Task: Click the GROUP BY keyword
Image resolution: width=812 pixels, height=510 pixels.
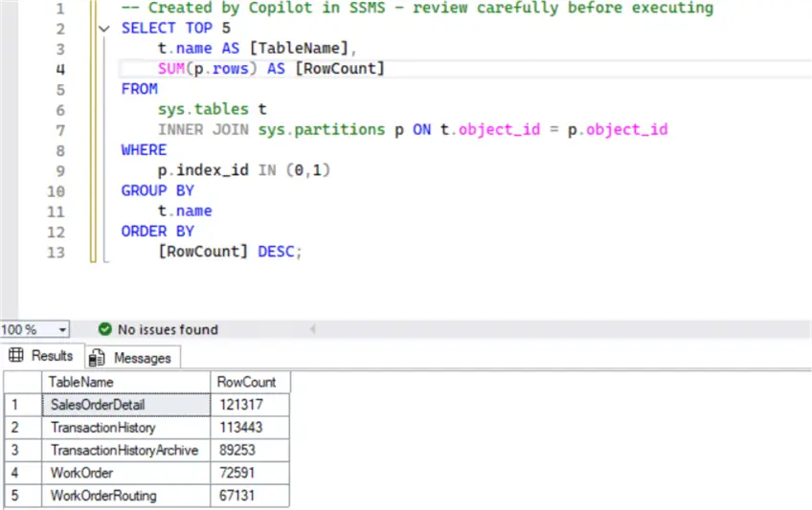Action: pyautogui.click(x=157, y=190)
